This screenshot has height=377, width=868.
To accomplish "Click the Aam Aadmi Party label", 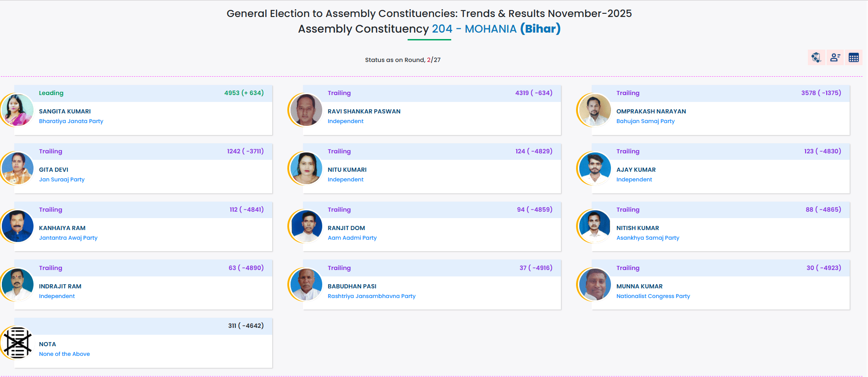I will tap(352, 238).
